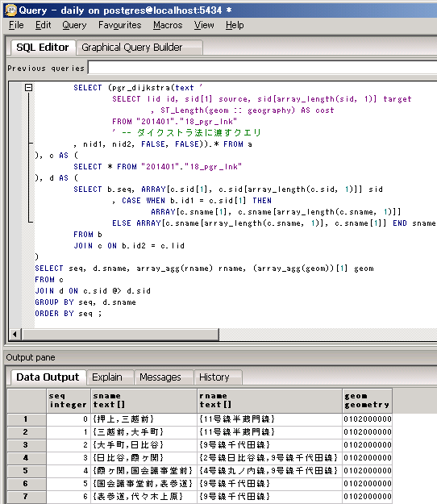Viewport: 437px width, 504px height.
Task: Click the editor's left scroll arrow
Action: point(15,335)
